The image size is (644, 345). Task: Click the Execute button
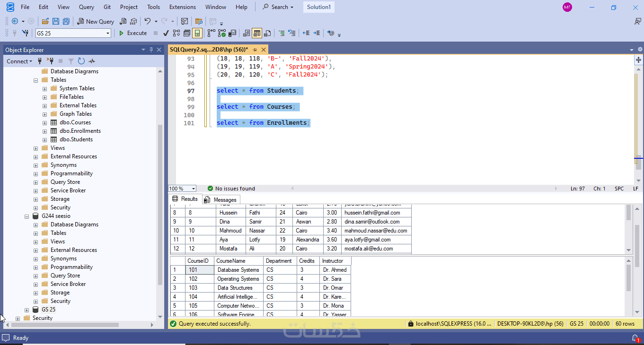pos(132,33)
